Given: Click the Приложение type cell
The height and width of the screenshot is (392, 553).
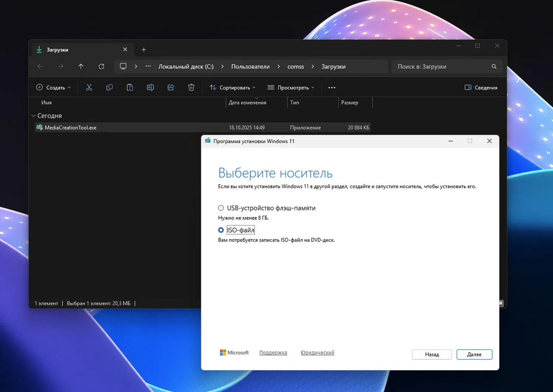Looking at the screenshot, I should pyautogui.click(x=305, y=128).
